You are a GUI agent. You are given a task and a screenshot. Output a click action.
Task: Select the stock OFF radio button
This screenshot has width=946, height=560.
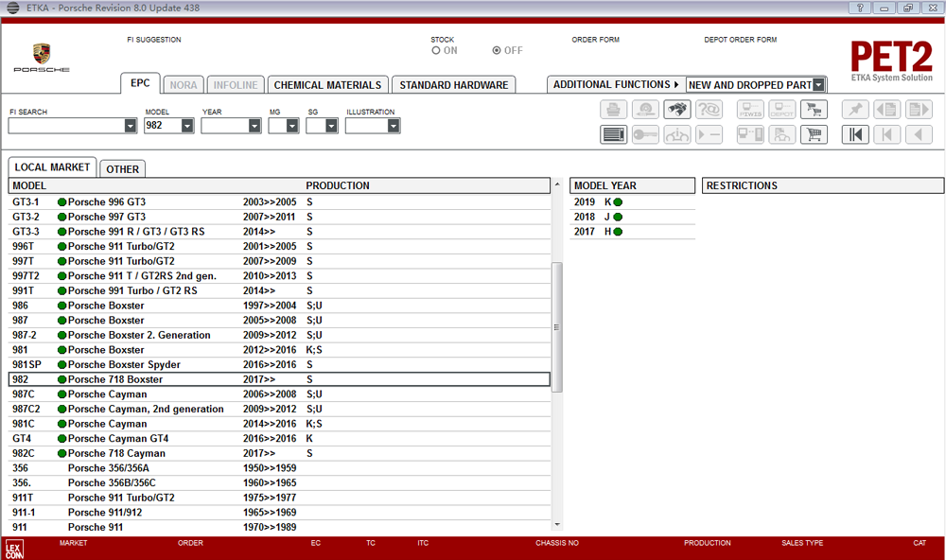[497, 51]
